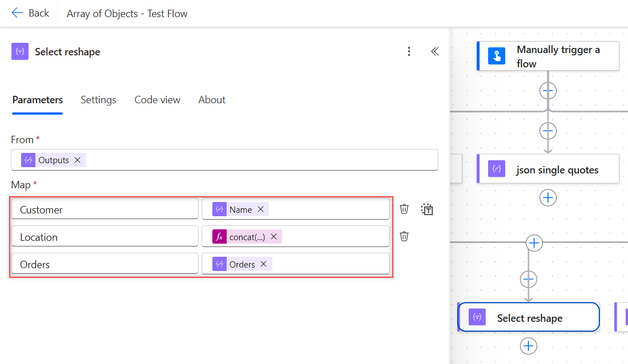The height and width of the screenshot is (364, 628).
Task: Click the Select reshape panel title
Action: coord(67,52)
